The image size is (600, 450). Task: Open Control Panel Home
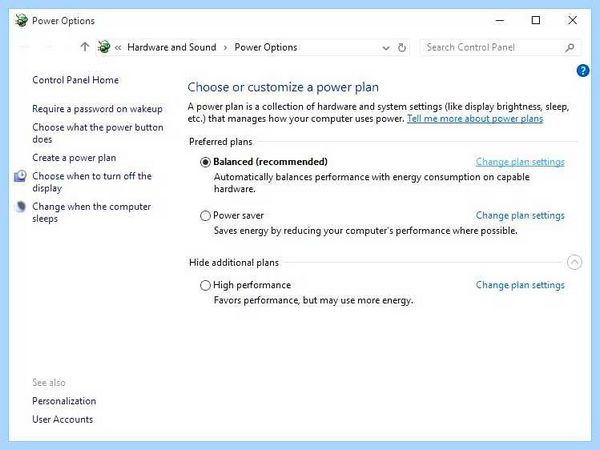pos(75,80)
